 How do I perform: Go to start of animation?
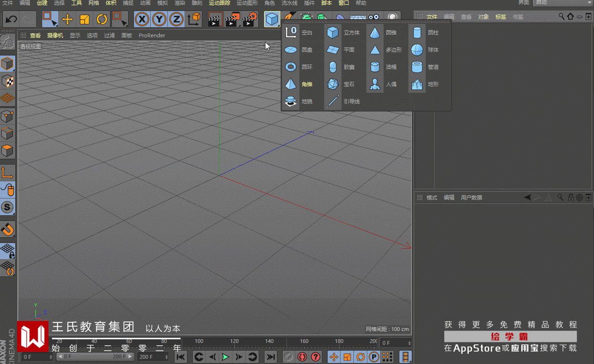(181, 357)
